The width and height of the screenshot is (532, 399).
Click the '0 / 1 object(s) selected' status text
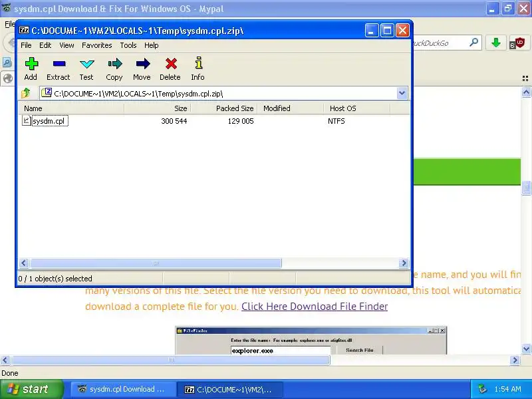[x=55, y=279]
